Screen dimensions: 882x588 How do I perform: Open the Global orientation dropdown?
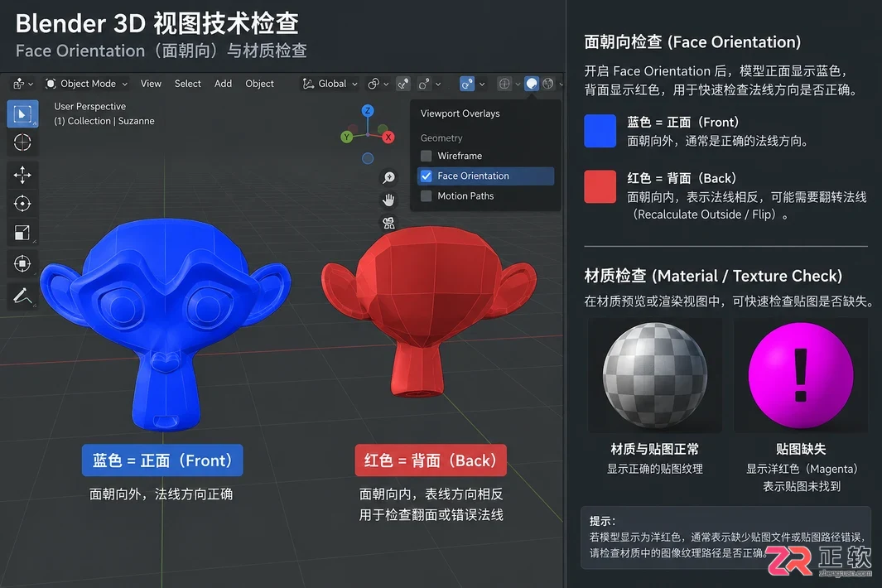click(x=330, y=84)
